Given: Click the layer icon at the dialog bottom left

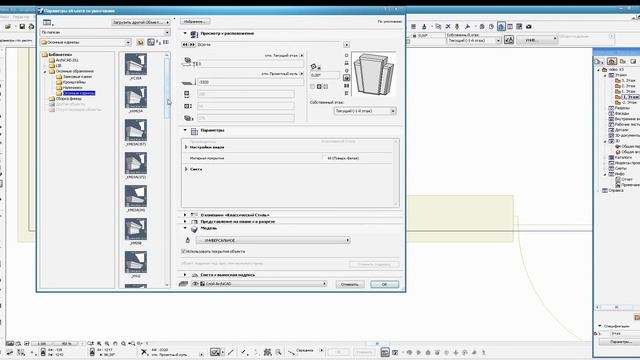Looking at the screenshot, I should click(183, 284).
